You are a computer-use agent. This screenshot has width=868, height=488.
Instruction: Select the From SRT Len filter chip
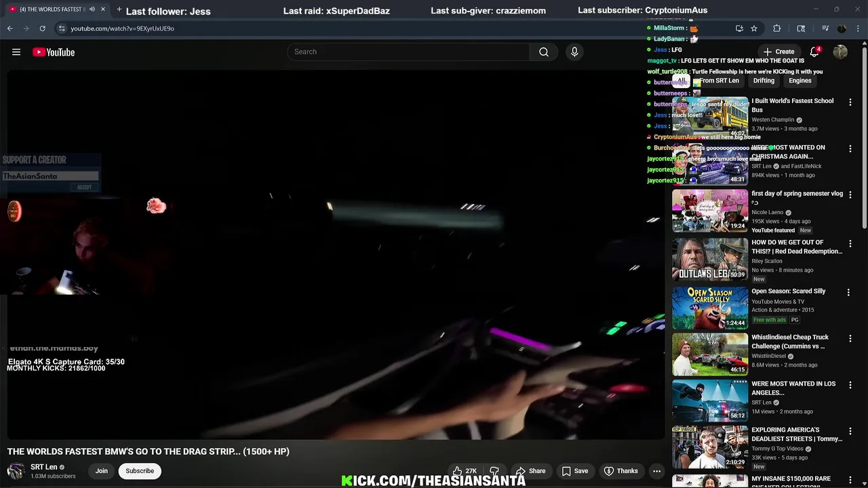point(719,81)
